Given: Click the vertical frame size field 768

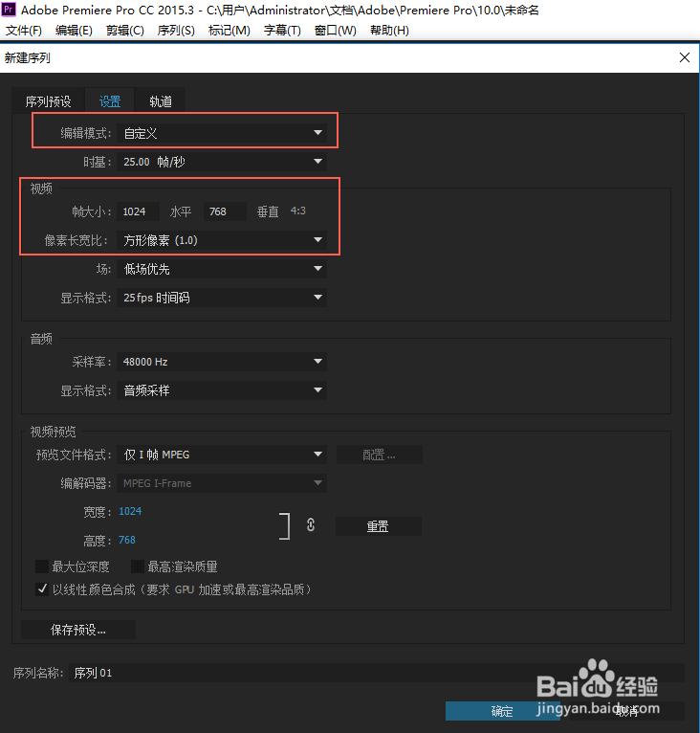Looking at the screenshot, I should point(225,211).
